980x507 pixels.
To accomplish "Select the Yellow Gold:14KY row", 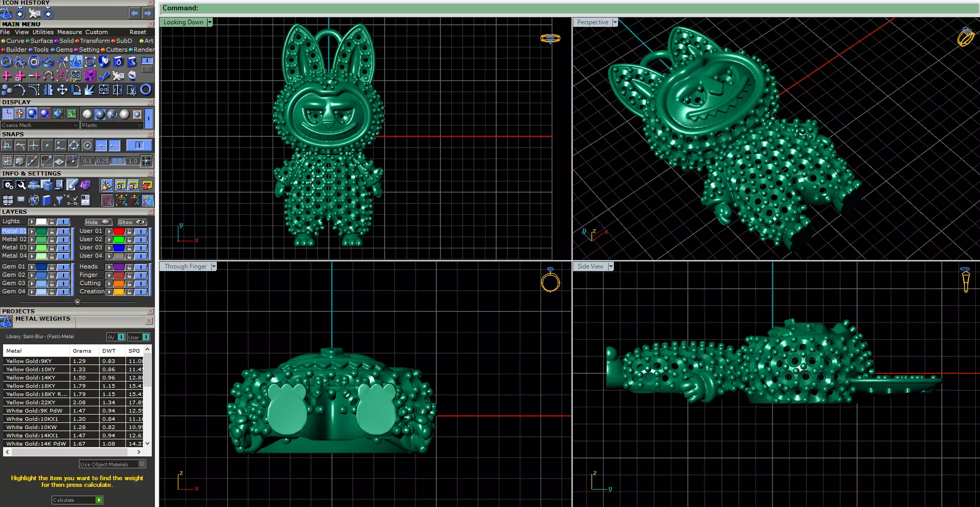I will [72, 377].
